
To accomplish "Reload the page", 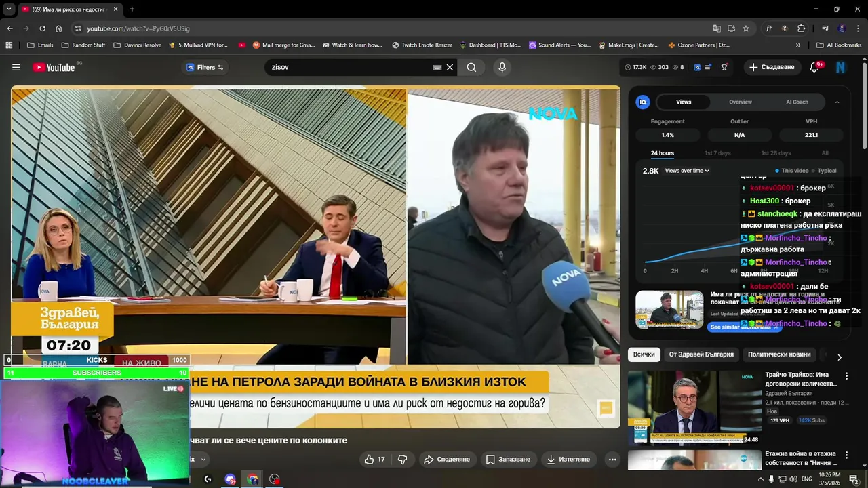I will (42, 28).
